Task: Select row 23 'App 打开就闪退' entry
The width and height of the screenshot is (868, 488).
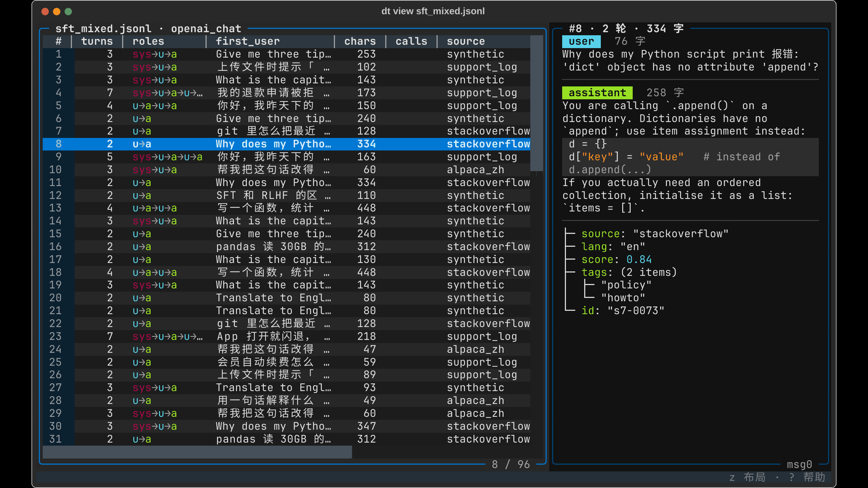Action: 287,337
